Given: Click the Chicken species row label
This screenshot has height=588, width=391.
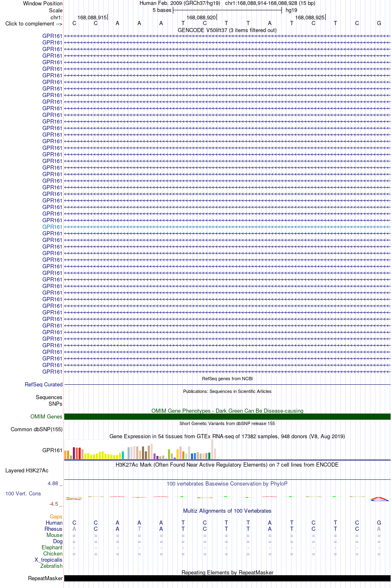Looking at the screenshot, I should point(53,553).
